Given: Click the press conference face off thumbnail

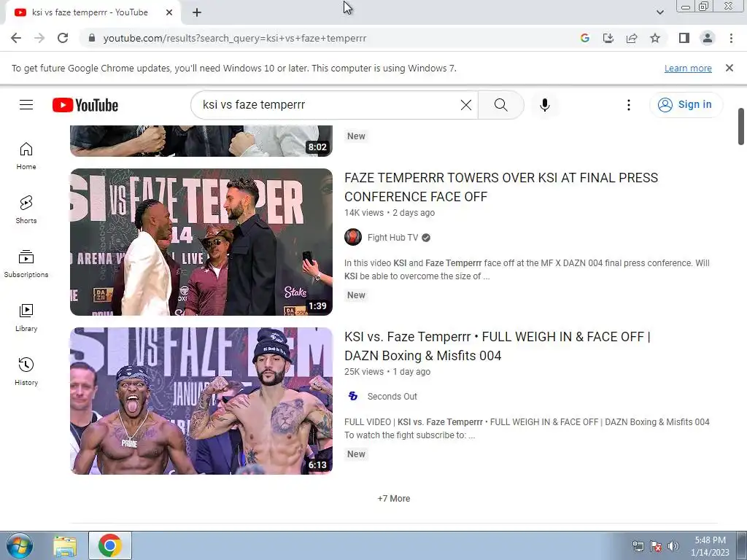Looking at the screenshot, I should coord(201,242).
